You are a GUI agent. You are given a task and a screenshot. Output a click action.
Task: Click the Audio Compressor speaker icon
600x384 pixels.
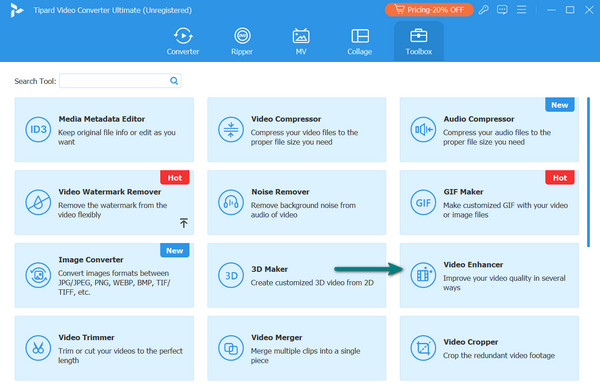click(423, 130)
